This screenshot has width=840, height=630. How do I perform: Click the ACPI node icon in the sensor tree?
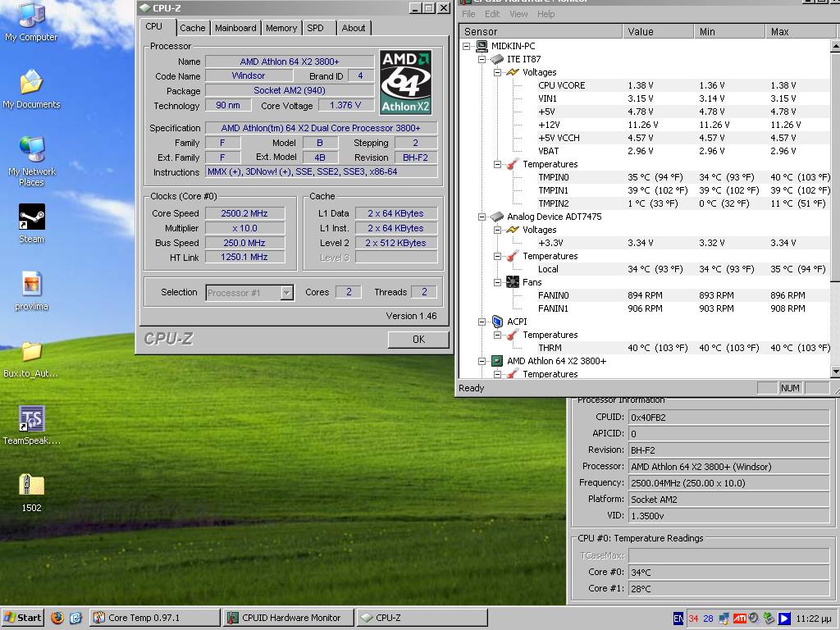pos(497,322)
